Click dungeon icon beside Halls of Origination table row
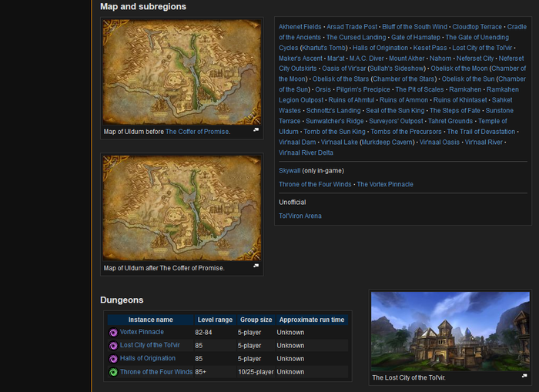This screenshot has height=392, width=539. pos(113,359)
